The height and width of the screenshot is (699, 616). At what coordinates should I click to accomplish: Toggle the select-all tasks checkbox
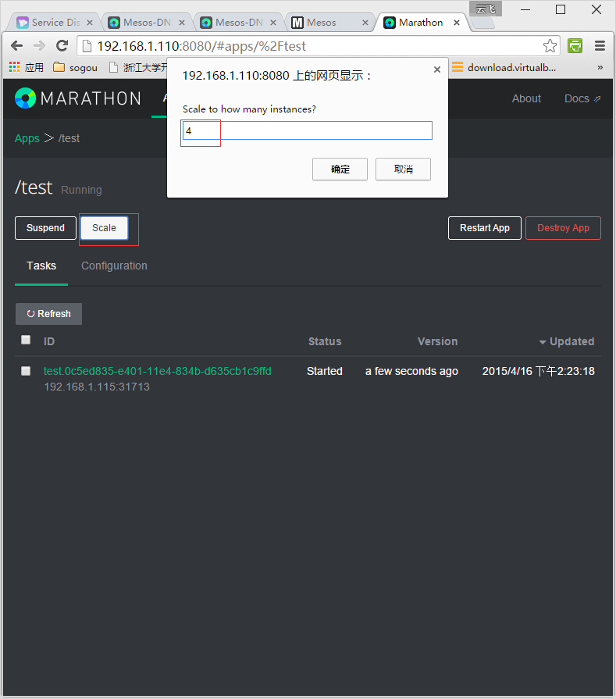tap(26, 340)
